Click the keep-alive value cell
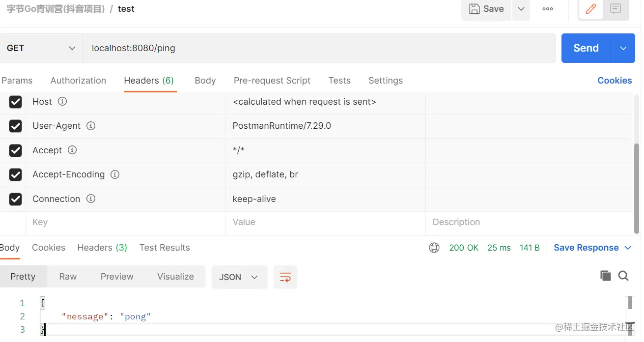Screen dimensions: 644x342 coord(325,199)
